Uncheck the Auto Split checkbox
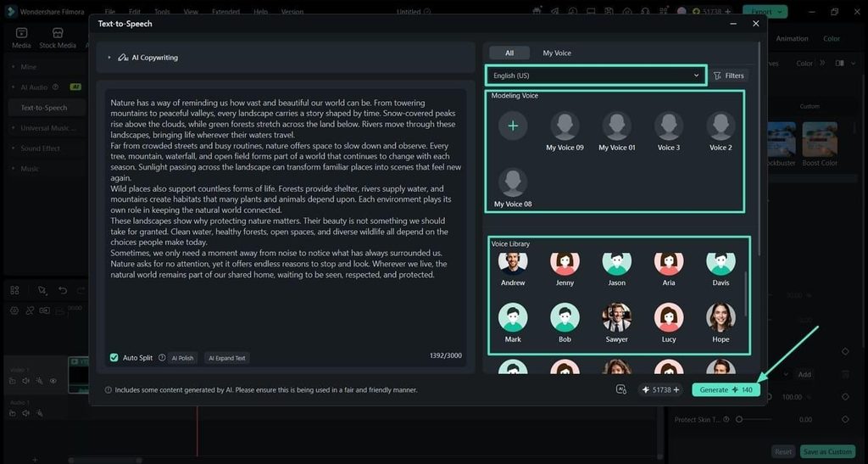The image size is (868, 464). click(114, 358)
